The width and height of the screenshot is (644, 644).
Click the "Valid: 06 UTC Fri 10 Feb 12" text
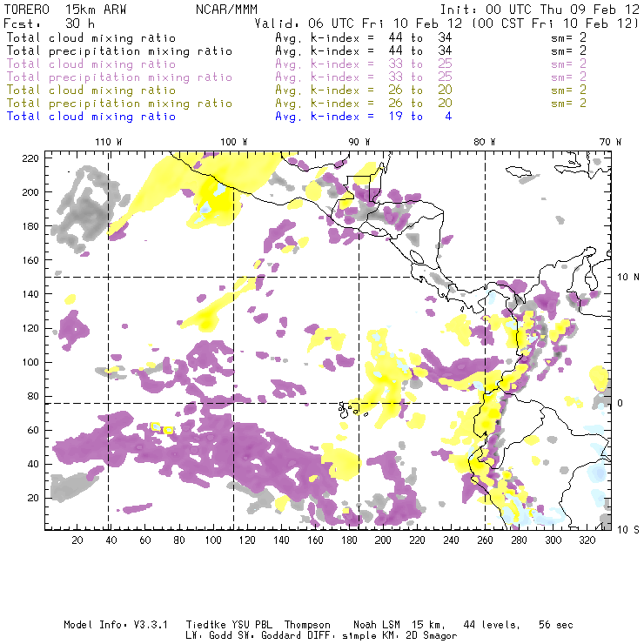359,23
